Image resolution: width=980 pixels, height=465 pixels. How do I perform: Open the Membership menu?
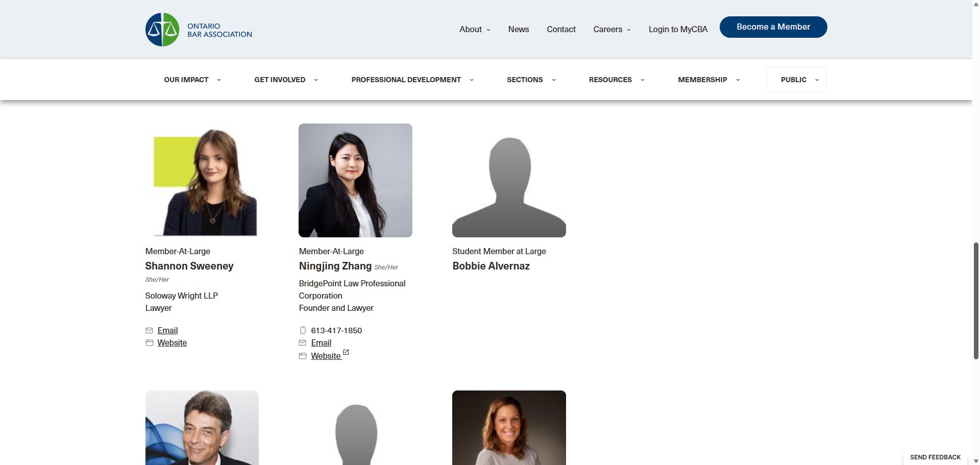pos(708,80)
